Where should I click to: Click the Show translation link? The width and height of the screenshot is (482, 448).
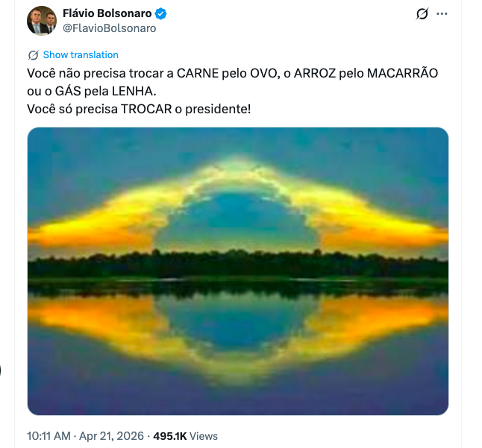(x=81, y=55)
